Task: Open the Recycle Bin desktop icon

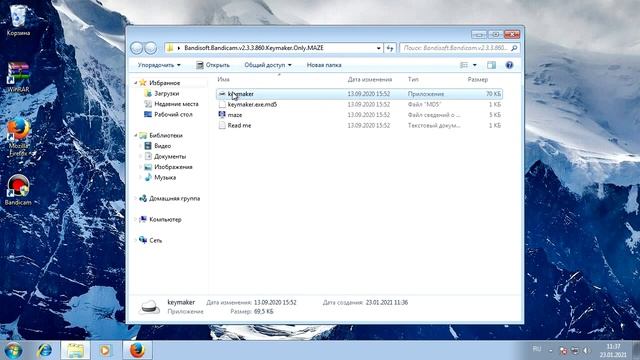Action: [18, 19]
